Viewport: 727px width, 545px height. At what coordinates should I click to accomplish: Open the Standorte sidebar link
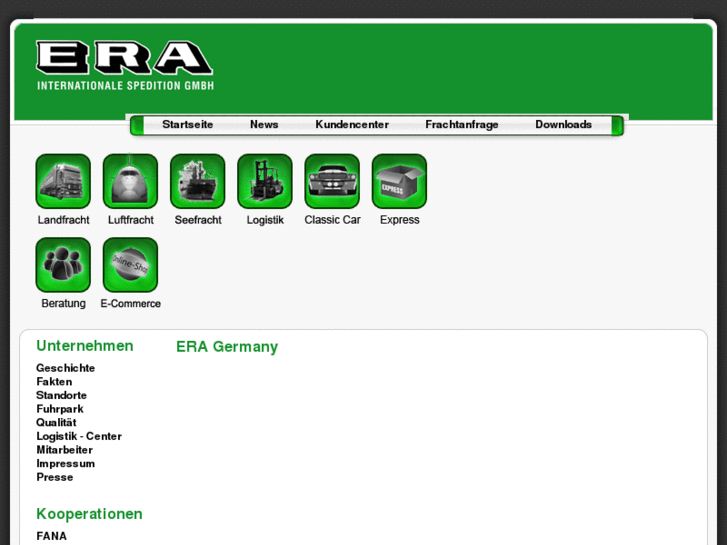[61, 395]
